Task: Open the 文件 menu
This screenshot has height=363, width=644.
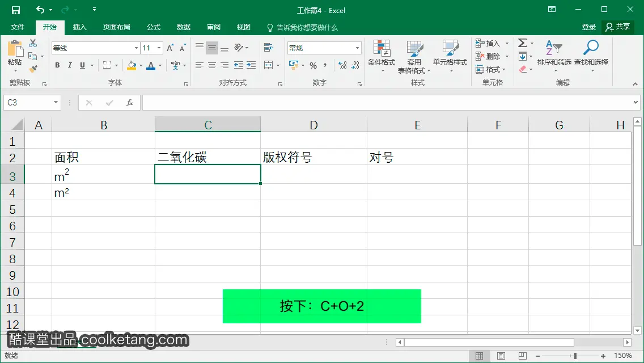Action: click(x=17, y=27)
